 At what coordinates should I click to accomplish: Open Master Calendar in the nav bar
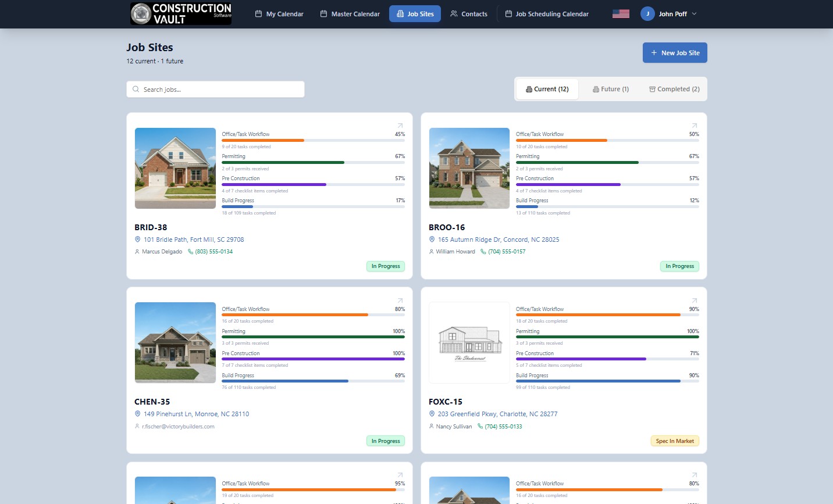(x=350, y=14)
